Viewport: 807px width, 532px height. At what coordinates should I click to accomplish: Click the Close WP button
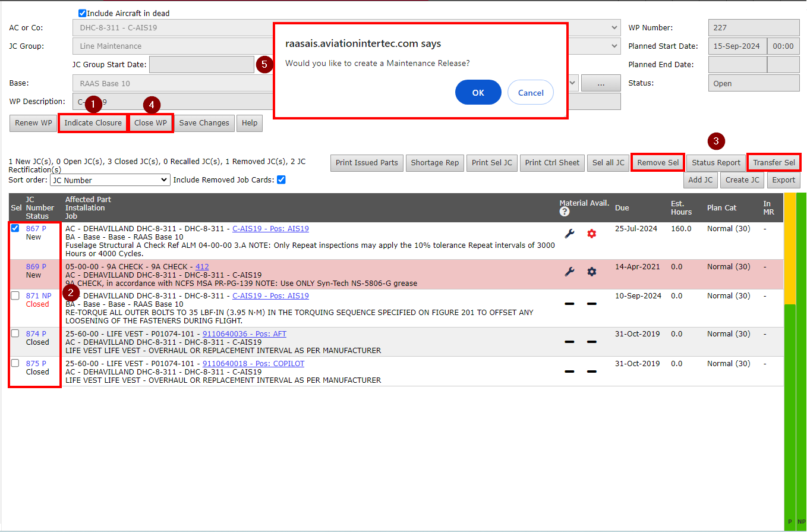tap(151, 123)
